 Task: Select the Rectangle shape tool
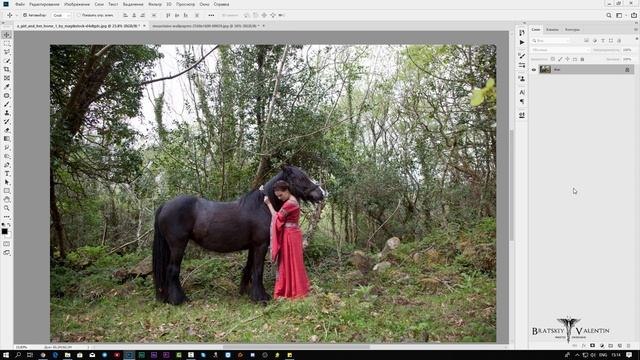(7, 191)
